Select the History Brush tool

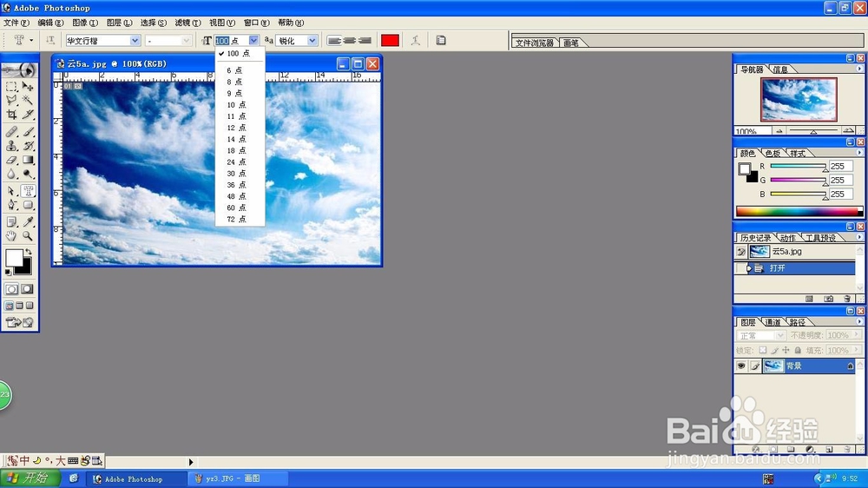[28, 146]
